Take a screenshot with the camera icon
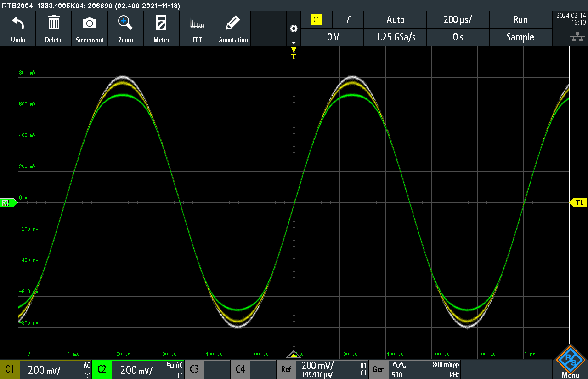 90,23
